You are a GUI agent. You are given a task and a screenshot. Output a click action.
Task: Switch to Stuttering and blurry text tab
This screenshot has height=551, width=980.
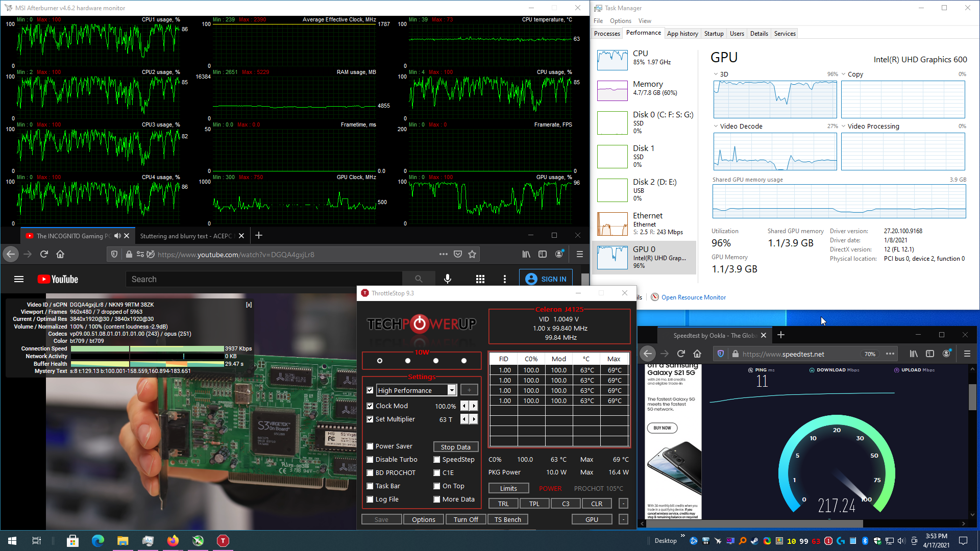186,236
